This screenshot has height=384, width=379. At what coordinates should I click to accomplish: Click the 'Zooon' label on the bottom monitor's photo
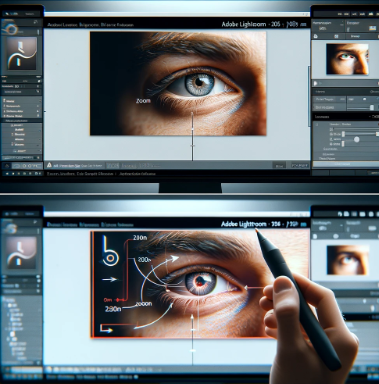(x=143, y=304)
